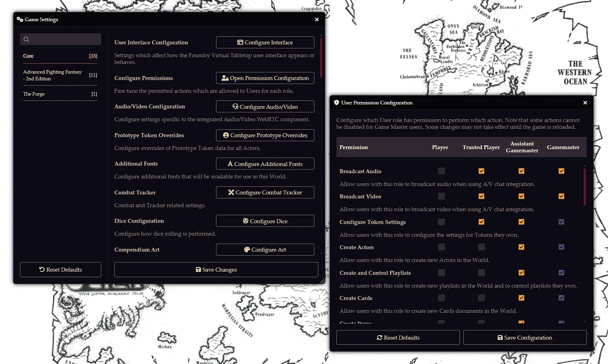Open Permission Configuration button
Image resolution: width=608 pixels, height=364 pixels.
[265, 78]
